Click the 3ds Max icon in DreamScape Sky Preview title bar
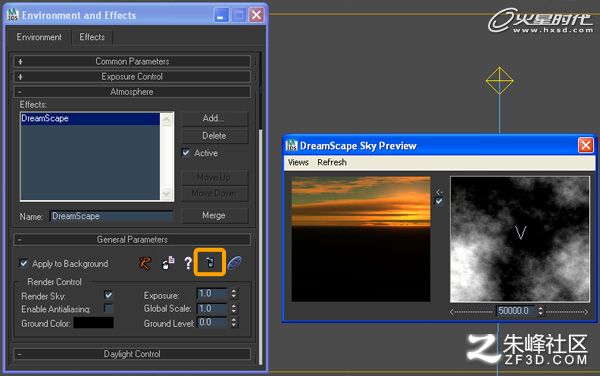 point(292,145)
